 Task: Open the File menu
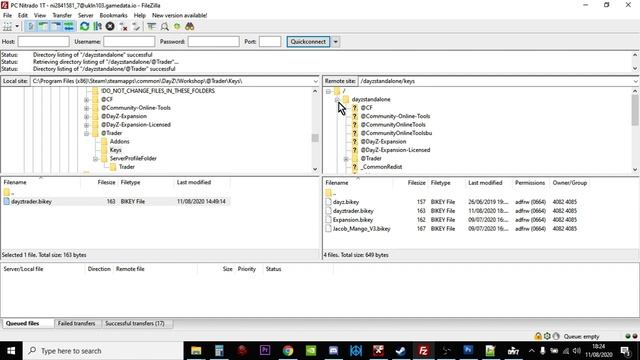click(x=7, y=15)
